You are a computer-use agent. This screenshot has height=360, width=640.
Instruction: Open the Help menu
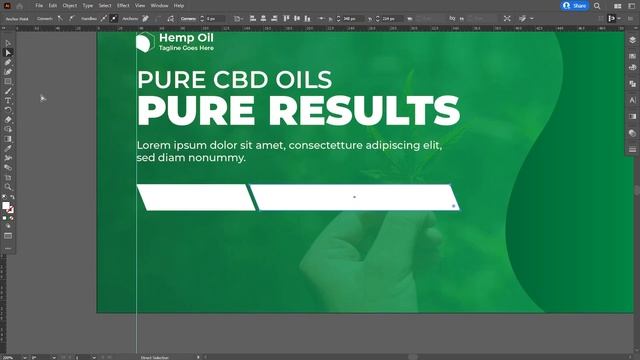pyautogui.click(x=179, y=6)
